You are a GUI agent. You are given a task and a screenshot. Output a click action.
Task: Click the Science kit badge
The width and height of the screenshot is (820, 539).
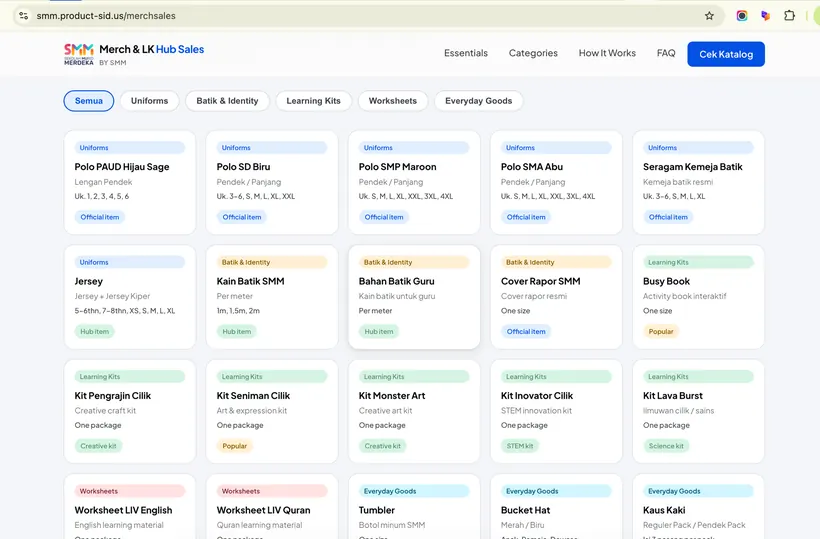pyautogui.click(x=666, y=446)
